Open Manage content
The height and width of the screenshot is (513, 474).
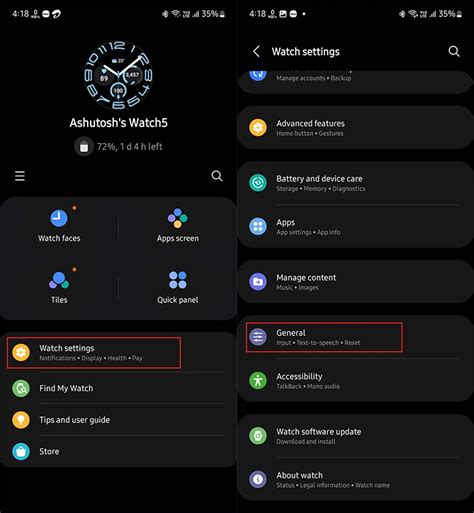click(x=355, y=282)
